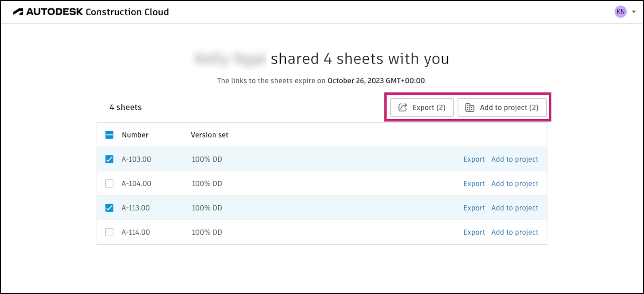Add sheet A-114.00 to project
644x294 pixels.
click(x=515, y=232)
